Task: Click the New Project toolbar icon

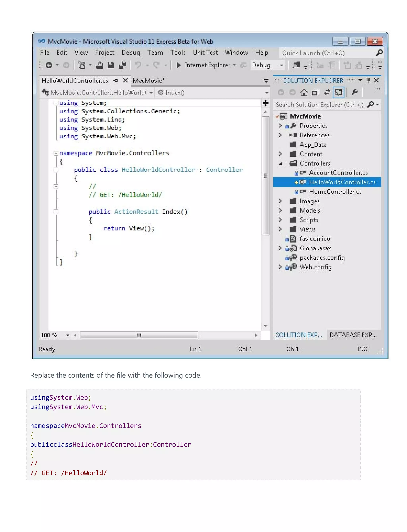Action: (82, 65)
